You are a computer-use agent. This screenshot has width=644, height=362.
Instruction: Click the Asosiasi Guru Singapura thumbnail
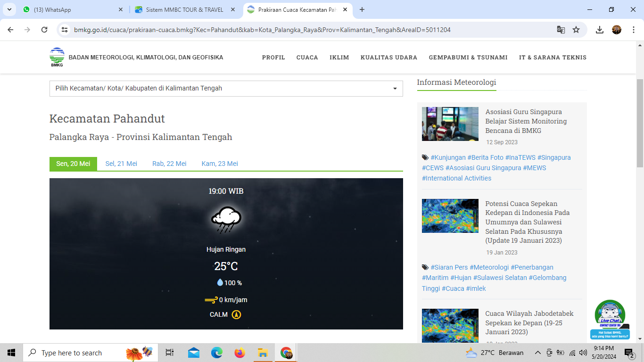pos(450,124)
